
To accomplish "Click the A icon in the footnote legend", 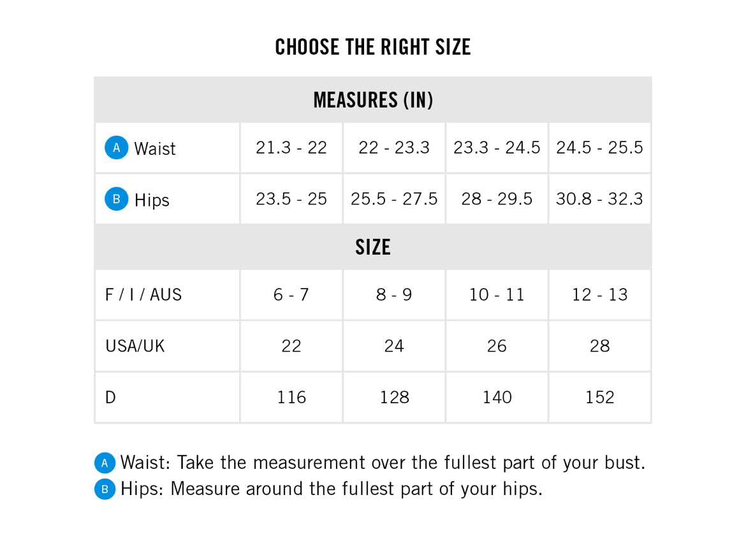I will [x=105, y=463].
